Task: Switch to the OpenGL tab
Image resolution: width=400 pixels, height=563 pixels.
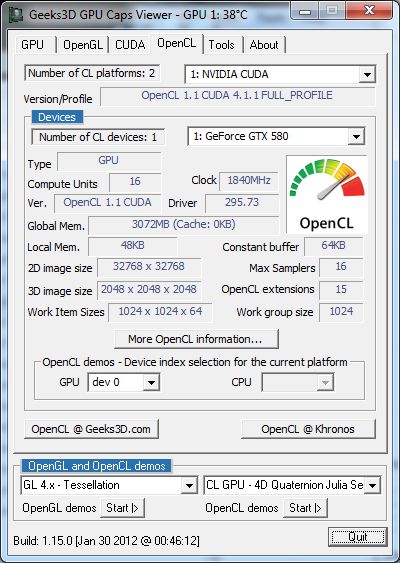Action: click(83, 45)
